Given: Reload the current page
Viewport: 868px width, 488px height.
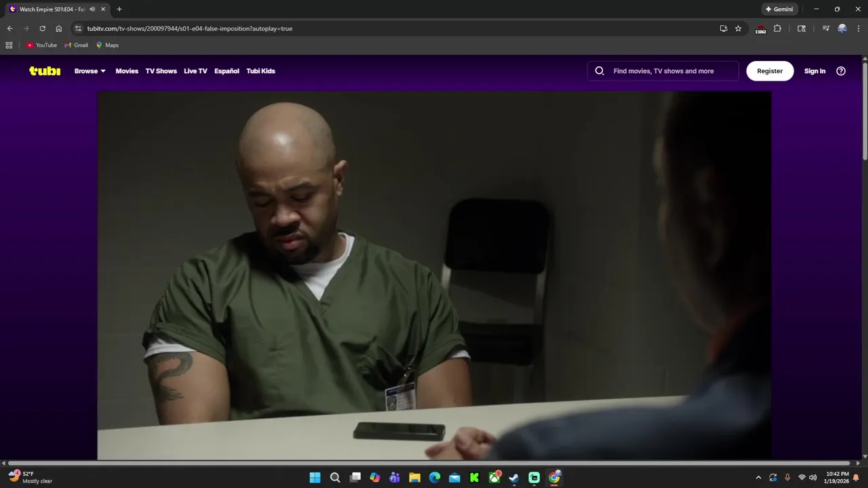Looking at the screenshot, I should 42,28.
